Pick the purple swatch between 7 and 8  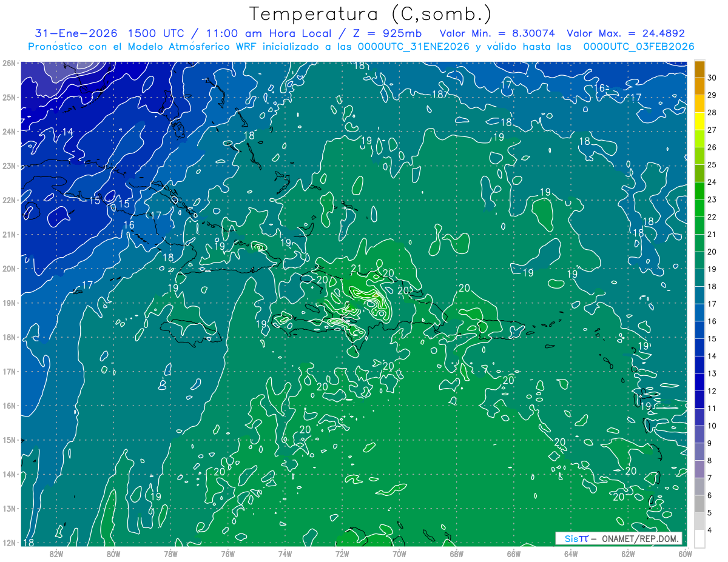click(x=699, y=469)
